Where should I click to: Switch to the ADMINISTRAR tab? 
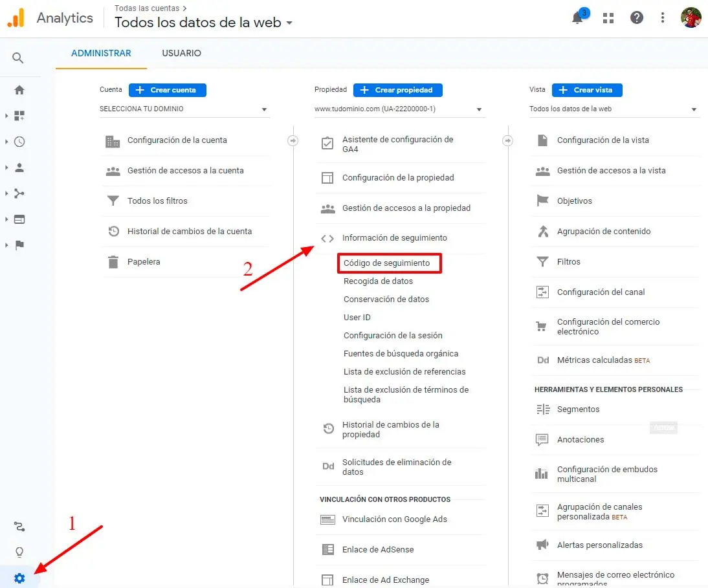click(x=101, y=53)
